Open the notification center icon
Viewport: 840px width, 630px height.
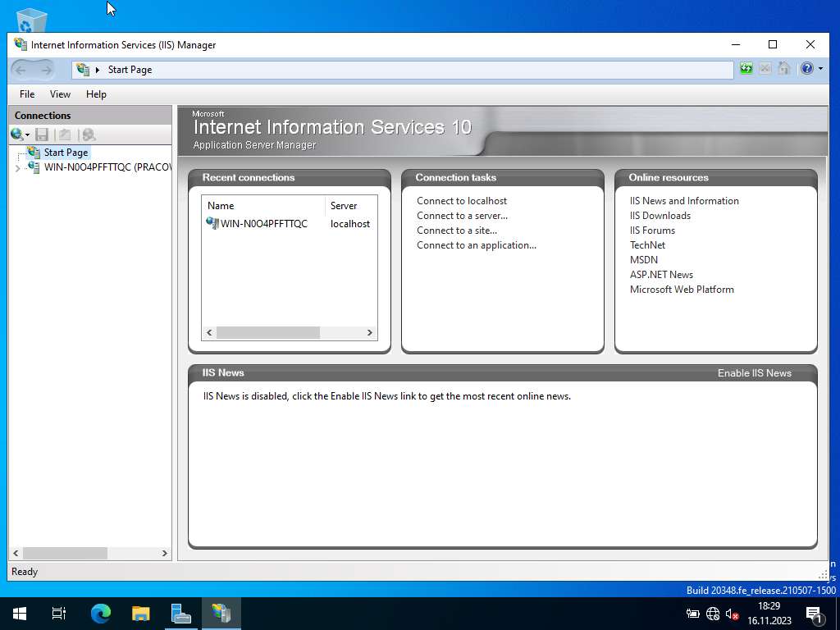click(814, 614)
